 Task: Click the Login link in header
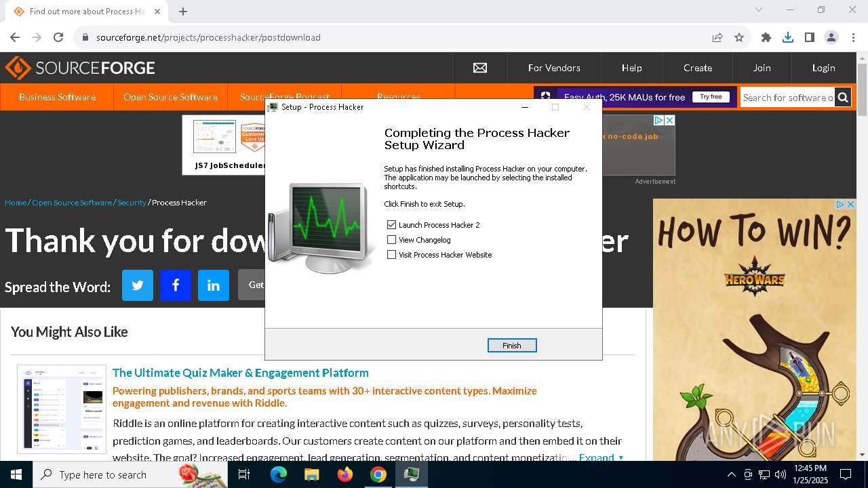coord(823,68)
